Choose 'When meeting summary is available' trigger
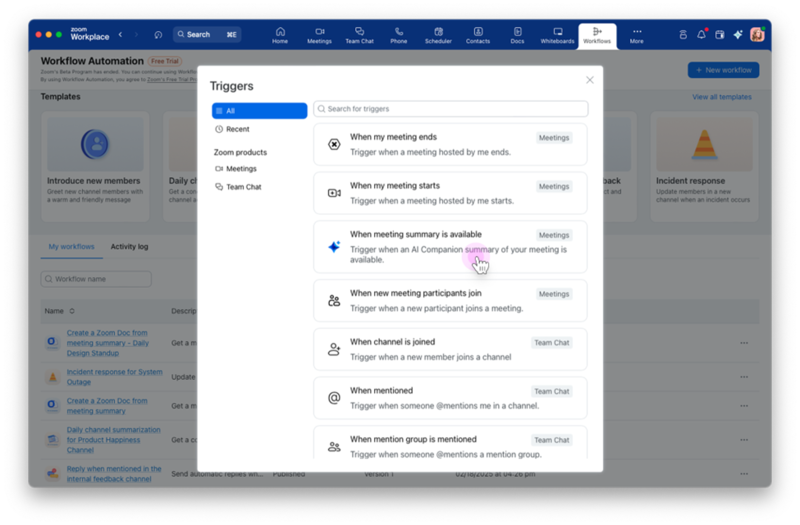 pyautogui.click(x=450, y=246)
